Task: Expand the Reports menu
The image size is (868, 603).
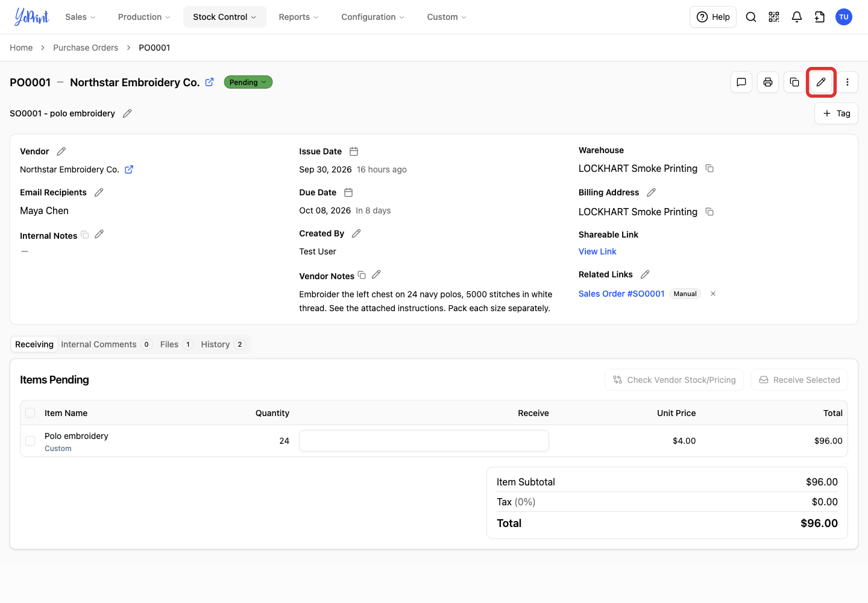Action: coord(298,17)
